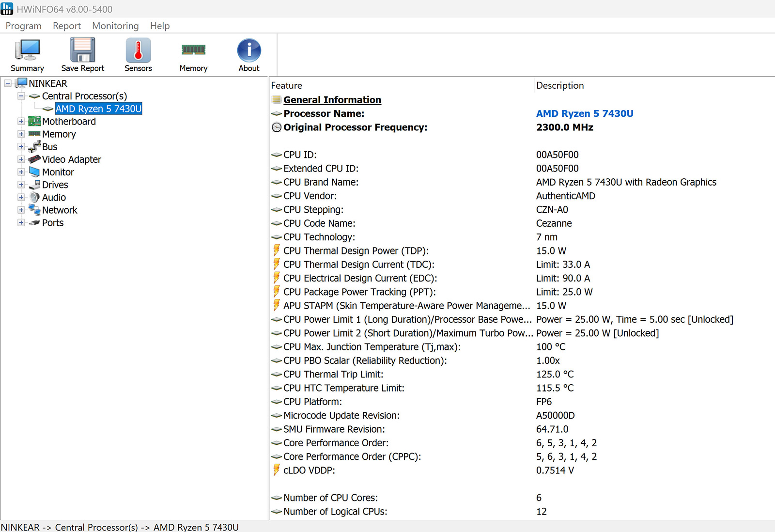
Task: Open the Program menu
Action: point(23,26)
